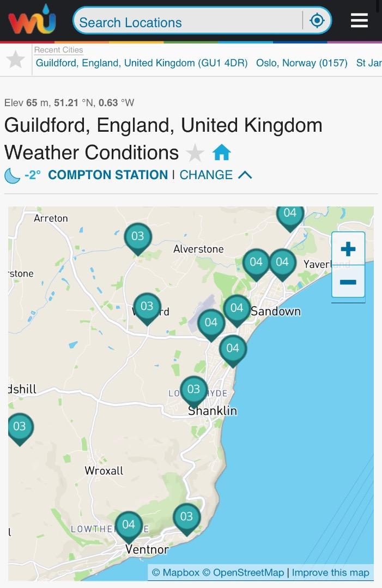Open the hamburger menu
Screen dimensions: 382x588
click(x=359, y=21)
